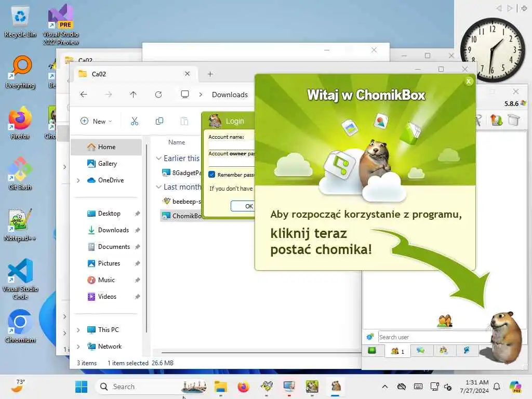532x399 pixels.
Task: Expand the This PC tree node
Action: [x=78, y=330]
